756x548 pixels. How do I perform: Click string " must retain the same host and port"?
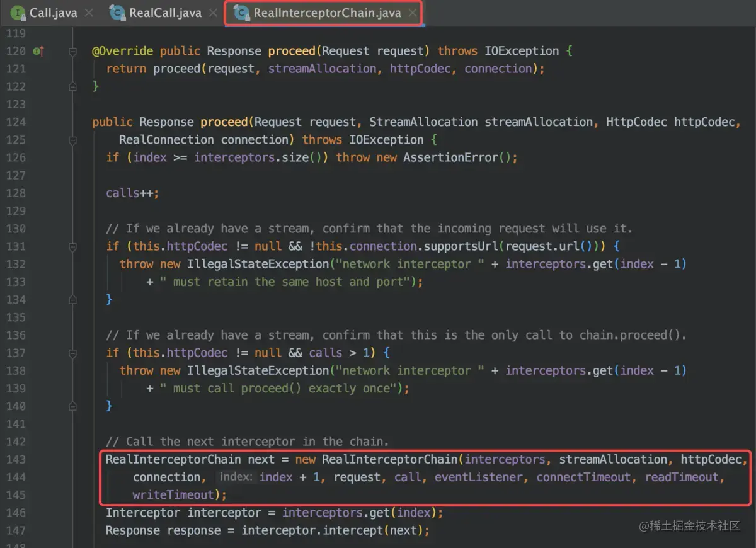(x=285, y=282)
